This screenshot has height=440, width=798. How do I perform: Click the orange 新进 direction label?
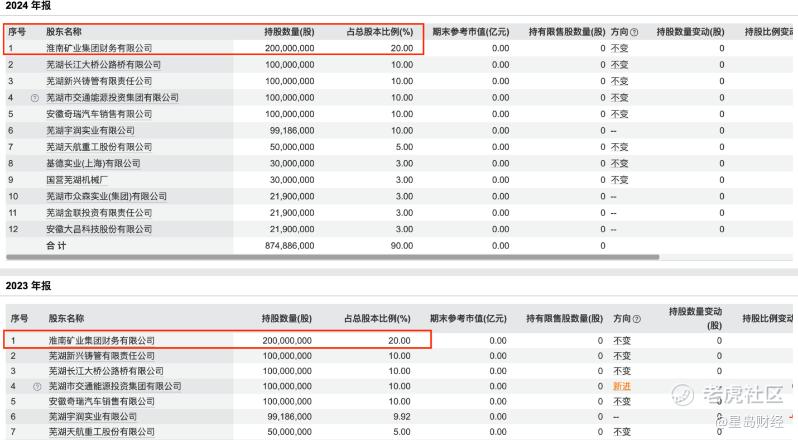pyautogui.click(x=622, y=386)
